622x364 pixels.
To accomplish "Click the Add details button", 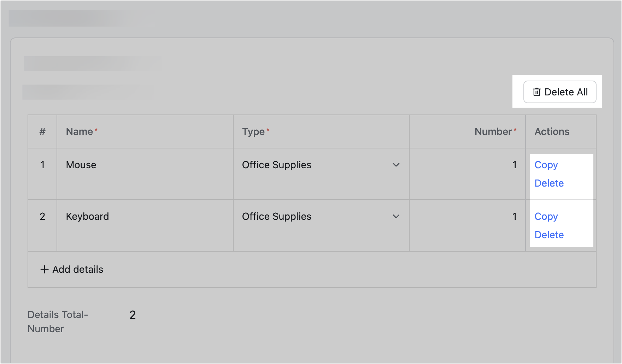I will tap(71, 269).
